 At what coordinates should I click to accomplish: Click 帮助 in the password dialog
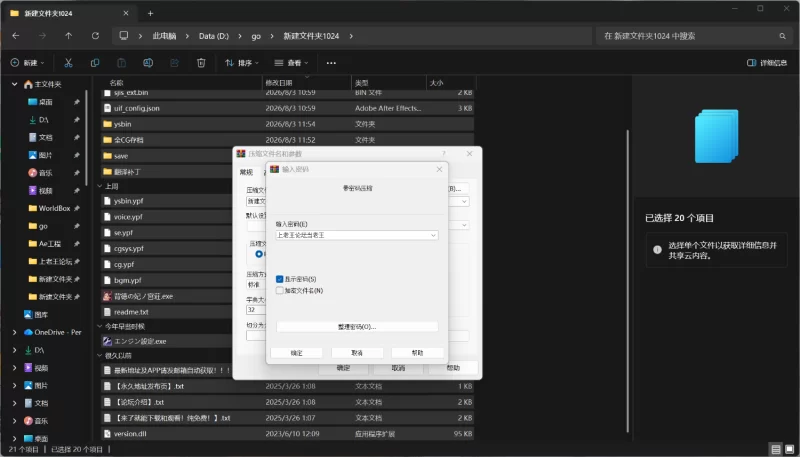[417, 353]
